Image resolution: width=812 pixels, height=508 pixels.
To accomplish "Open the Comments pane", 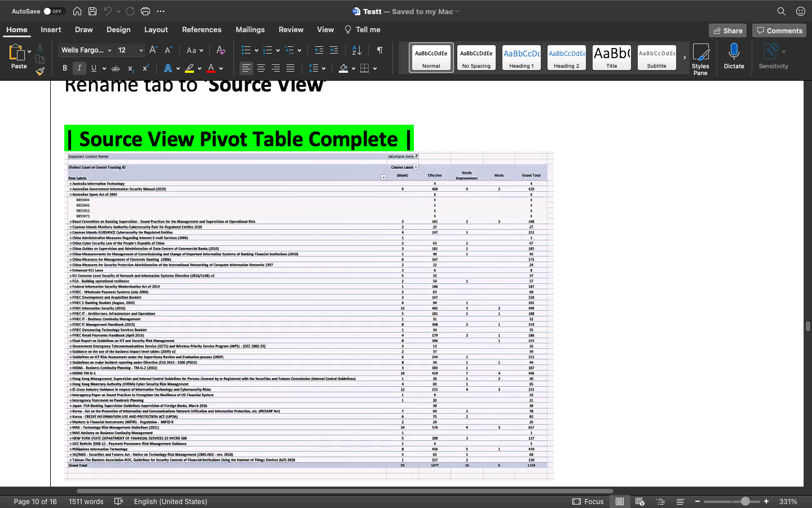I will pos(779,30).
